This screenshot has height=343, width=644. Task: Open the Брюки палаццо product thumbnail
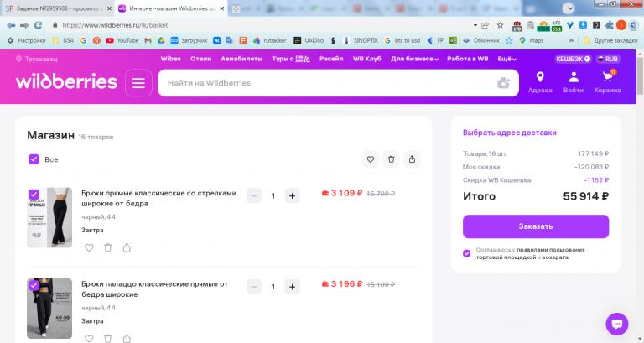click(49, 309)
